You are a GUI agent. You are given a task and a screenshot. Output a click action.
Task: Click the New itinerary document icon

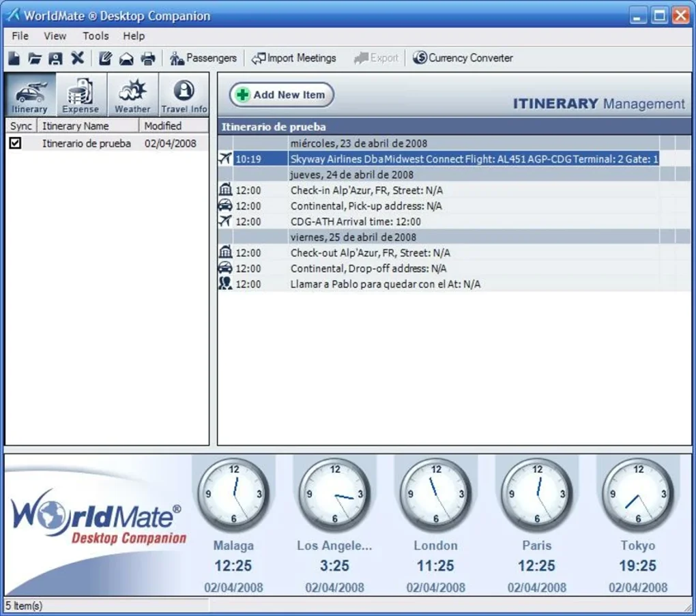tap(14, 58)
